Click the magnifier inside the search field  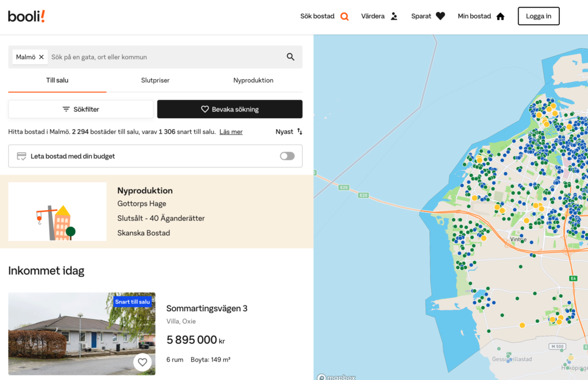click(291, 57)
